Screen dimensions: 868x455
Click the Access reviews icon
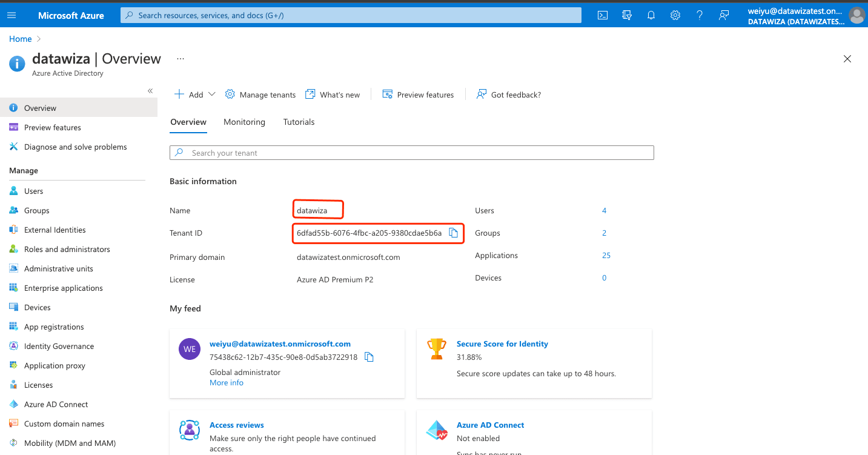click(x=190, y=430)
